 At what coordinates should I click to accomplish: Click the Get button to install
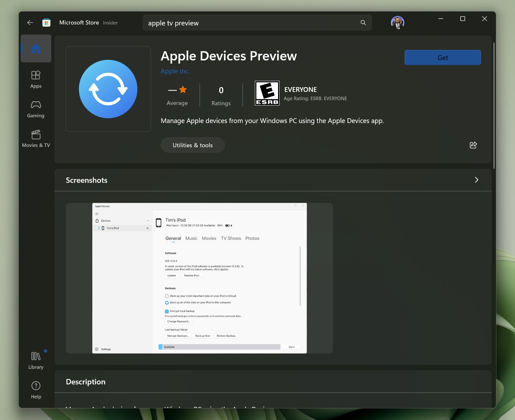(442, 58)
